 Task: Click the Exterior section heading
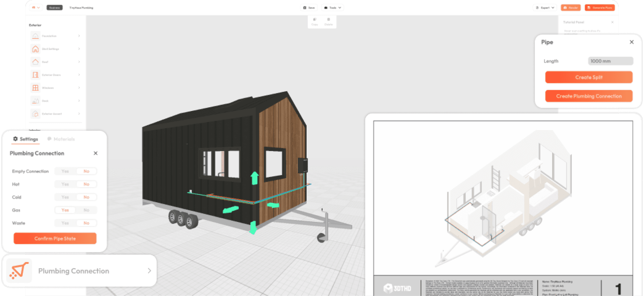[35, 25]
